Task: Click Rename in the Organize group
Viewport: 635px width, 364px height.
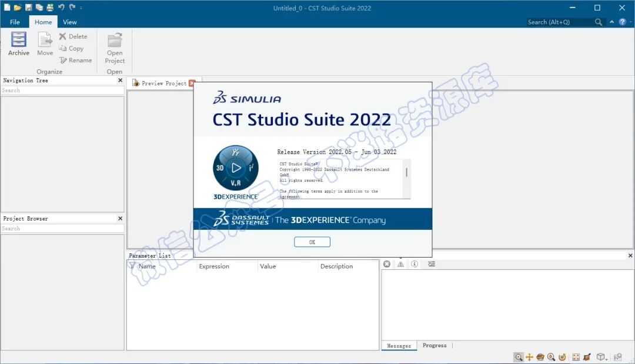Action: (76, 61)
